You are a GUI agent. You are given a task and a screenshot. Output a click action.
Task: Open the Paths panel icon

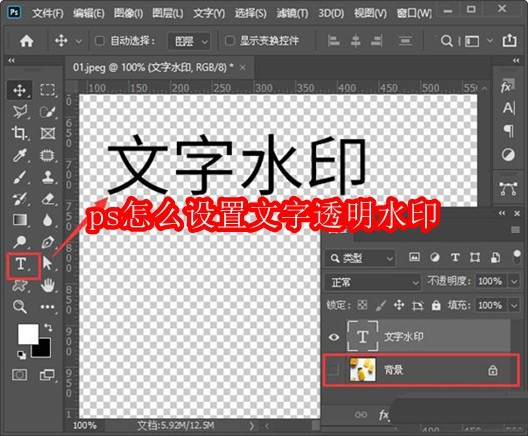point(508,189)
